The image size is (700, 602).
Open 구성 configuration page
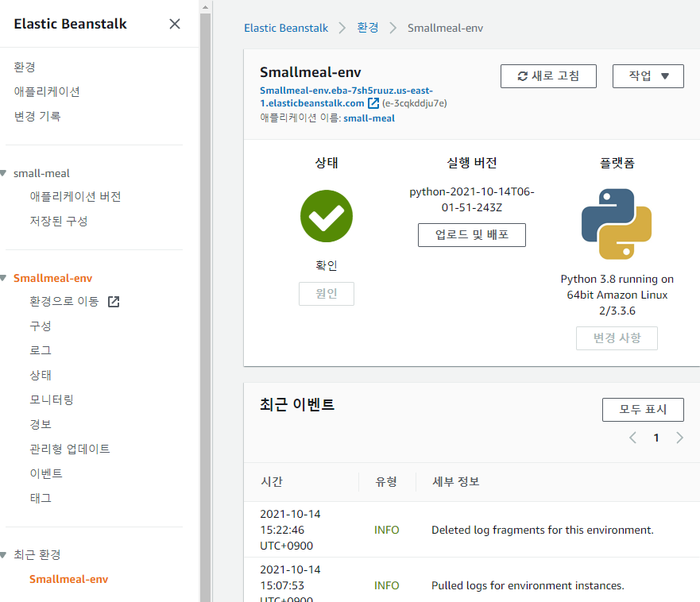(x=41, y=326)
